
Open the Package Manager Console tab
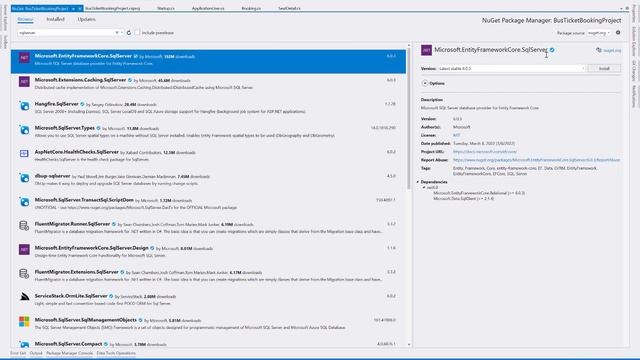69,353
